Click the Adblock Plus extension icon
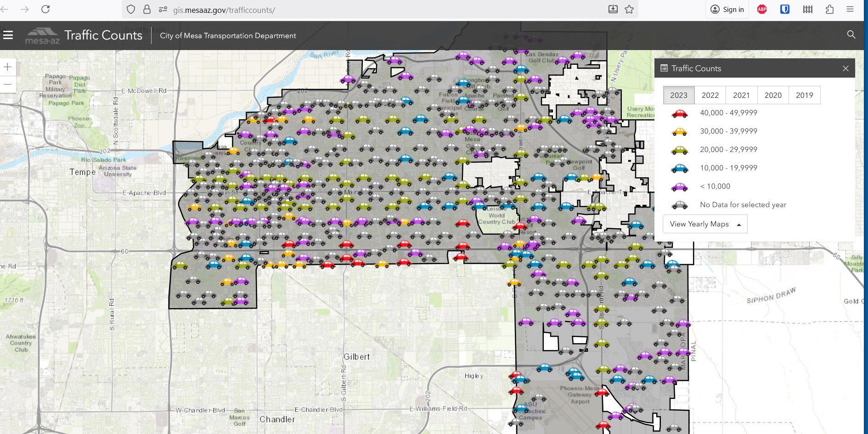This screenshot has height=434, width=868. [762, 9]
